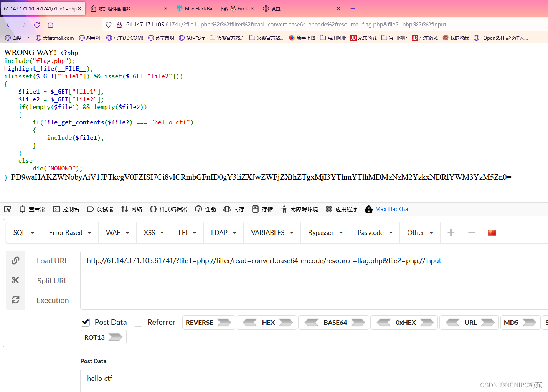
Task: Click the ROT13 right arrow
Action: click(116, 337)
